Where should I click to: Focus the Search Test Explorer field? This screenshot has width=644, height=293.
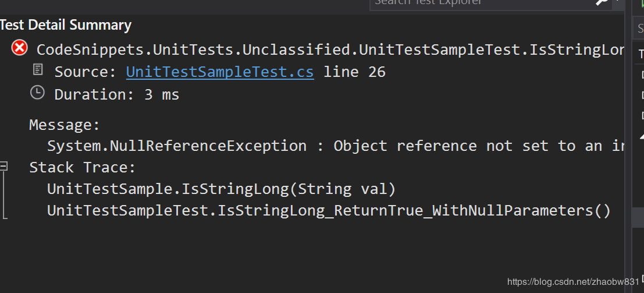point(477,3)
